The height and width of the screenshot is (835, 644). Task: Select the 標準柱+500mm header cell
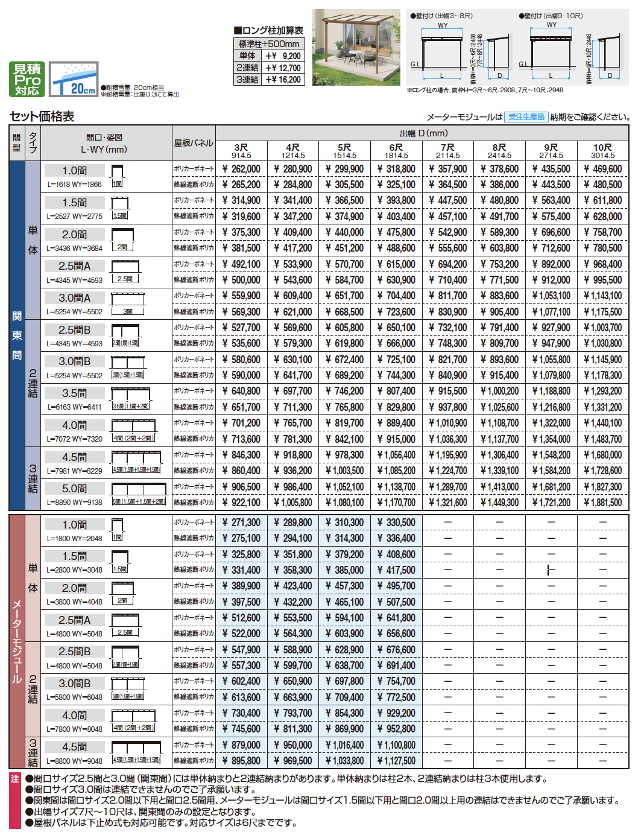tap(269, 43)
